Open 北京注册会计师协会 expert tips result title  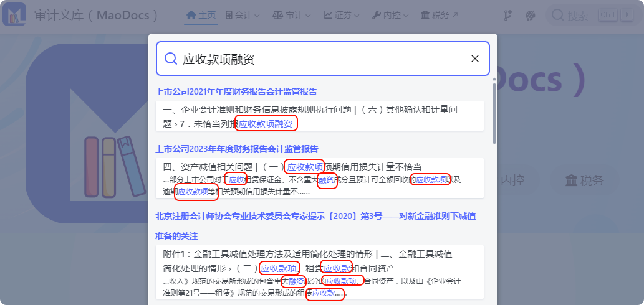click(315, 217)
